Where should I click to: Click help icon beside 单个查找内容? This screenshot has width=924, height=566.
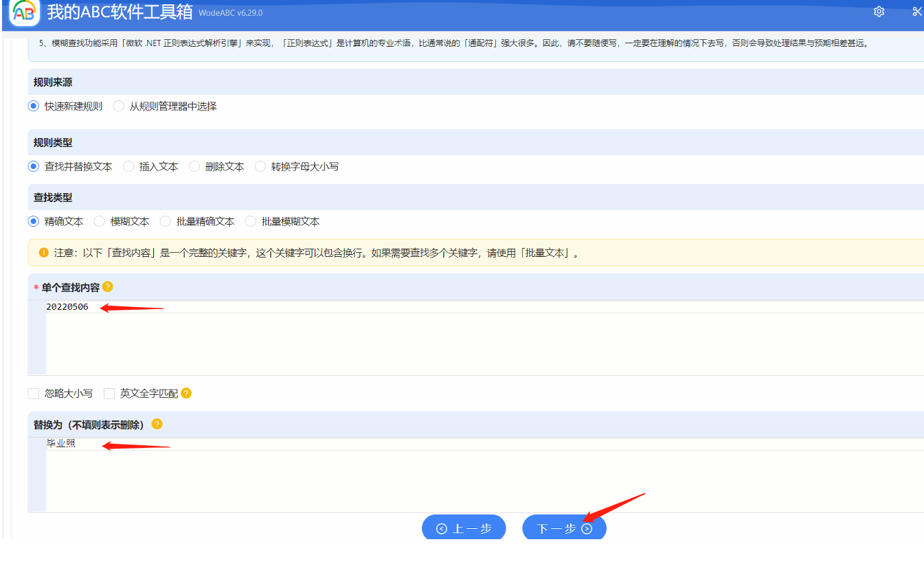108,287
